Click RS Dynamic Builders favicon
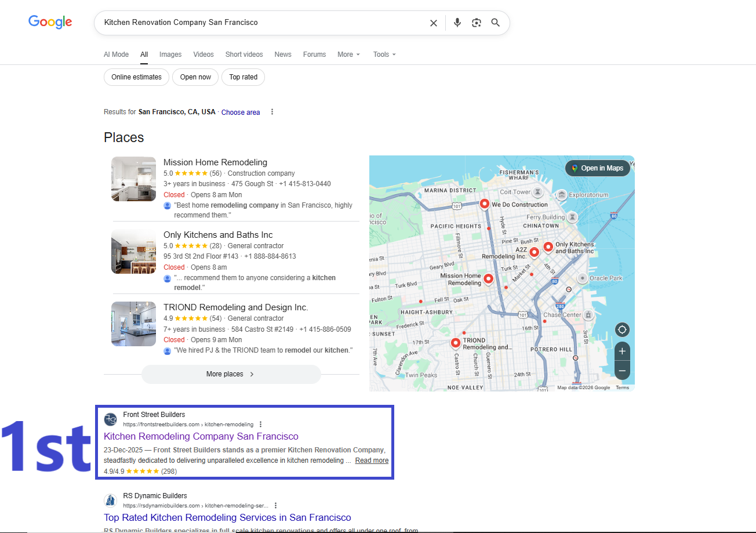The height and width of the screenshot is (533, 756). coord(111,501)
